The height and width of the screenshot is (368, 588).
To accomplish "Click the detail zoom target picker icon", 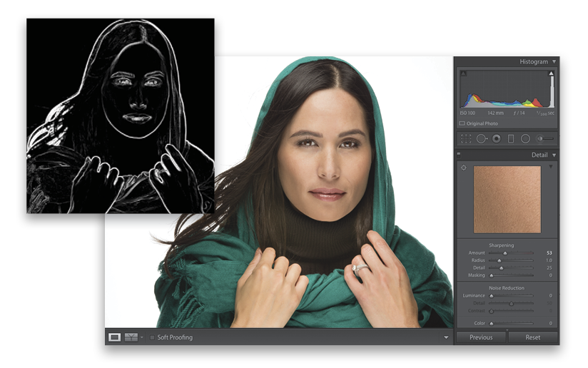I will pos(463,168).
